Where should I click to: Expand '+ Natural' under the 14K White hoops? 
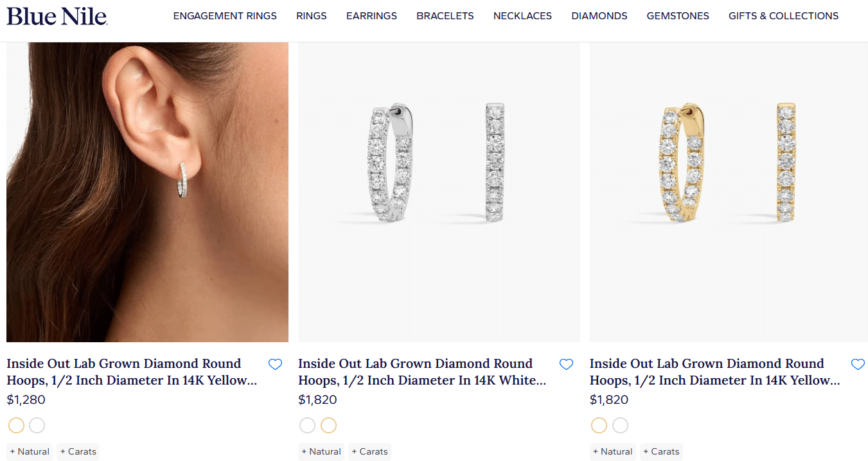coord(321,451)
